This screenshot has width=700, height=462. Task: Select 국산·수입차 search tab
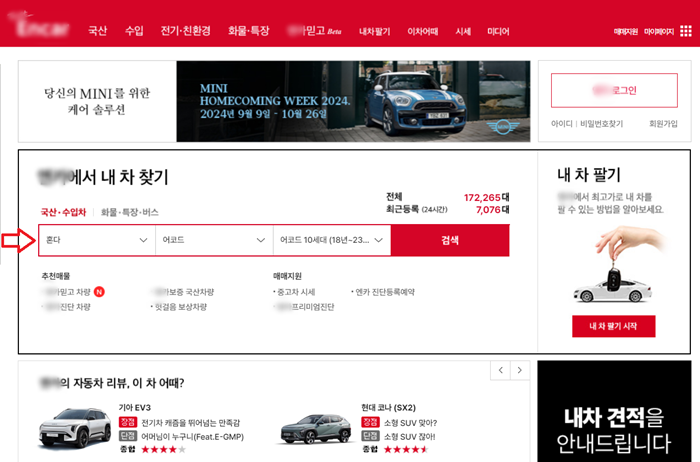[x=63, y=212]
